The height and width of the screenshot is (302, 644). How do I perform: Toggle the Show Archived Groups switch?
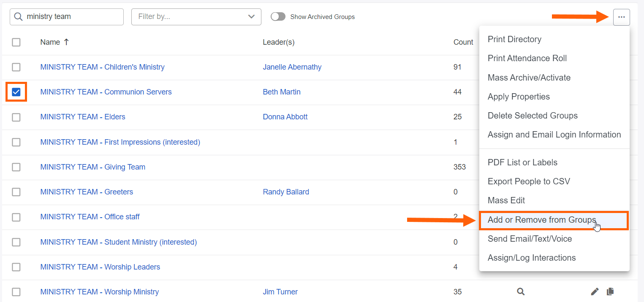pyautogui.click(x=278, y=17)
